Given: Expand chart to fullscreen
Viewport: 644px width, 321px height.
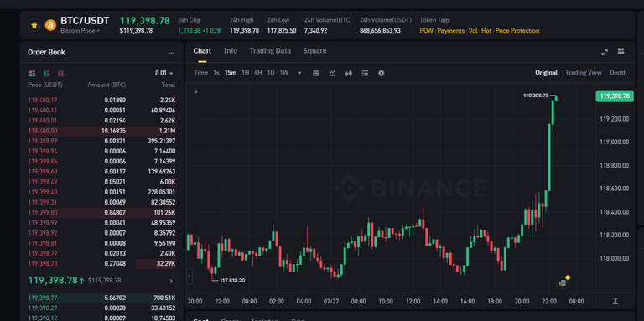Looking at the screenshot, I should point(605,52).
